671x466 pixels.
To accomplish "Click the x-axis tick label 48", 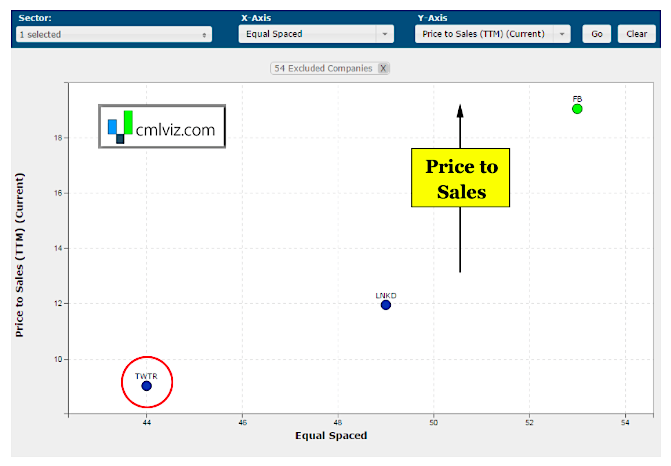I will pos(338,423).
